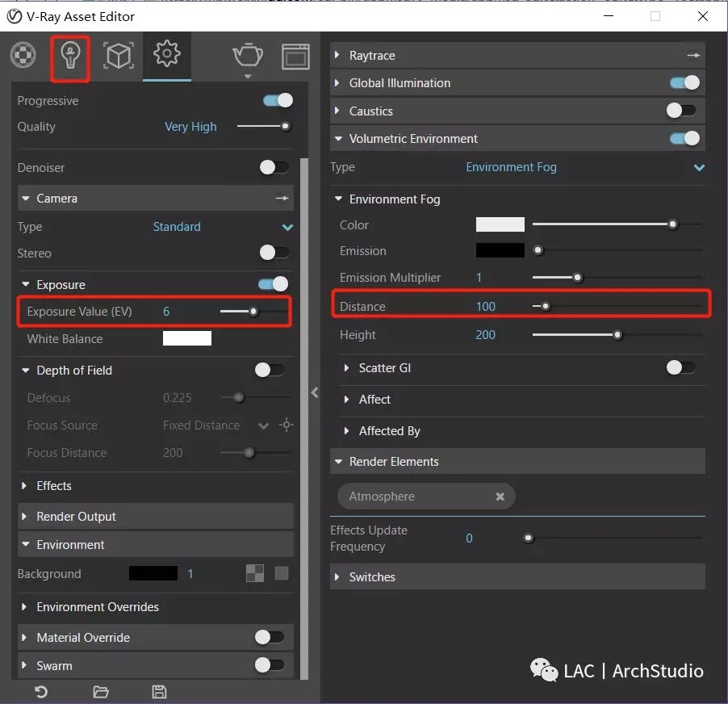Click the Background gray square toggle

pos(282,573)
